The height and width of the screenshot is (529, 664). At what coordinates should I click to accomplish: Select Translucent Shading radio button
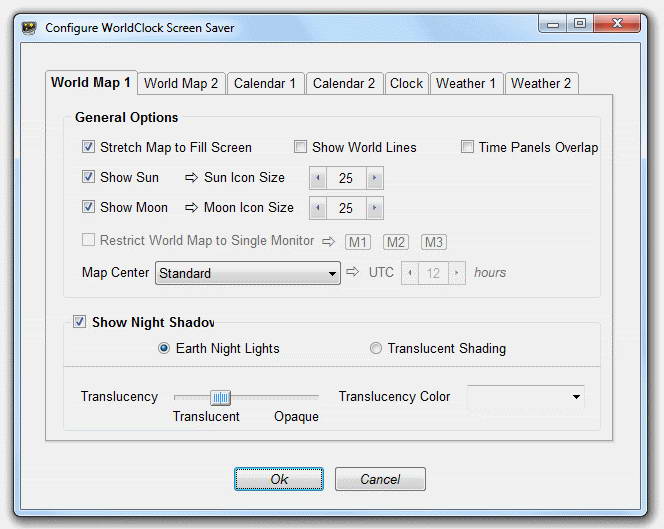(376, 348)
